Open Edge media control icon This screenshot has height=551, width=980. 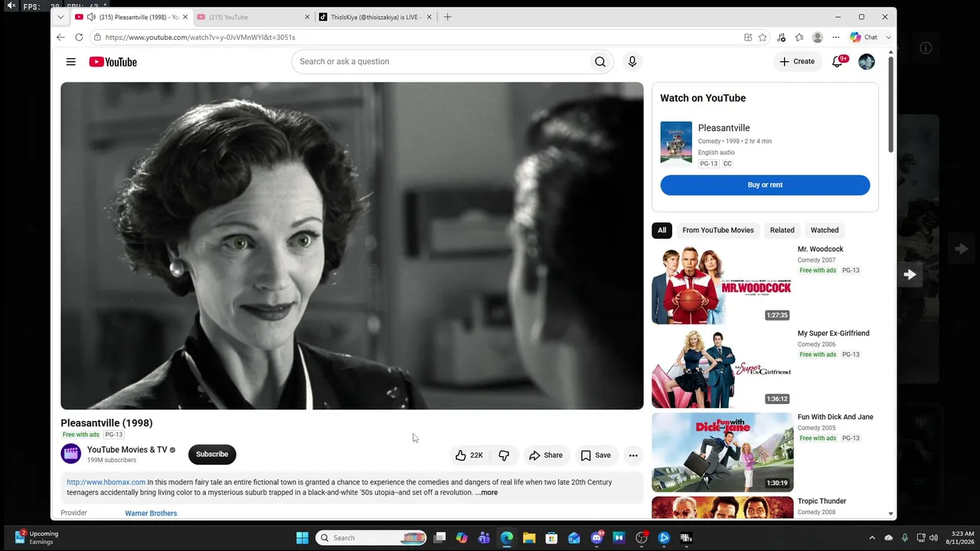point(781,37)
